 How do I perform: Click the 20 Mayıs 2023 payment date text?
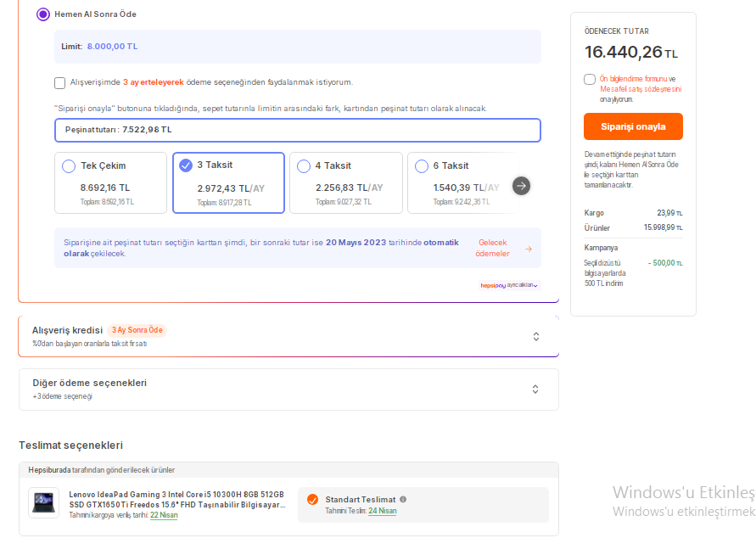(356, 243)
